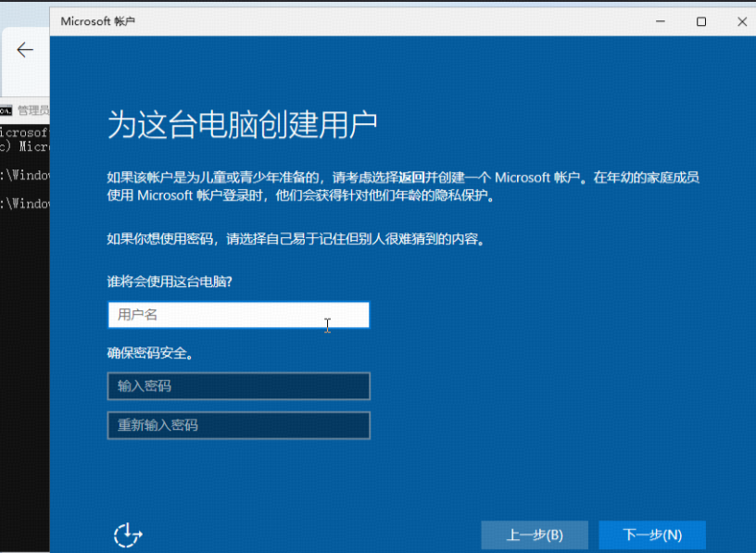Minimize the Microsoft 帐户 window
The image size is (756, 553).
660,21
